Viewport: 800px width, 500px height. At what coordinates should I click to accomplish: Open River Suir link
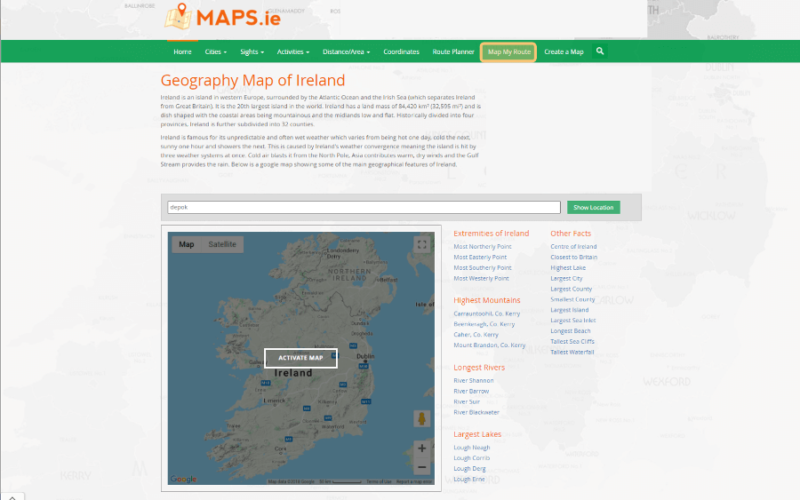466,402
